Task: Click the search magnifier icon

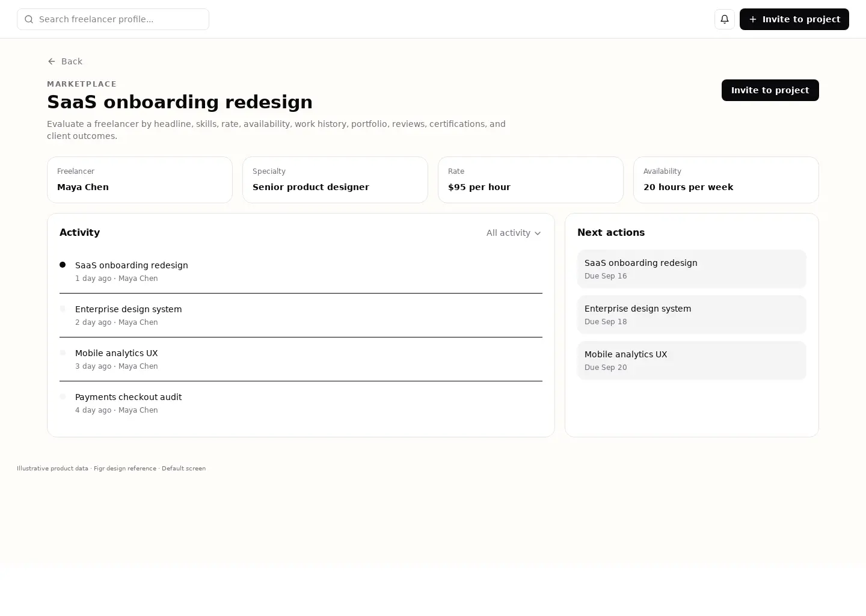Action: coord(29,19)
